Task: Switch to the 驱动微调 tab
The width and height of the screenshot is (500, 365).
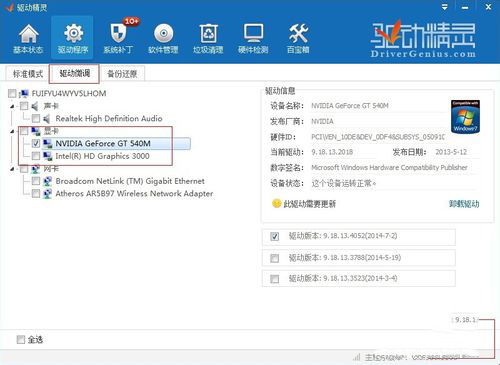Action: [75, 73]
